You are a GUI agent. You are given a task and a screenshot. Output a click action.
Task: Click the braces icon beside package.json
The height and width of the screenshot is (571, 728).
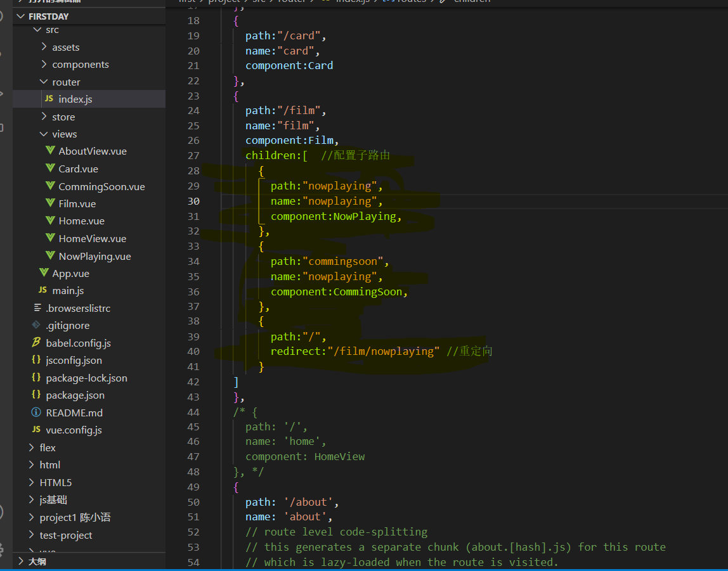click(36, 394)
